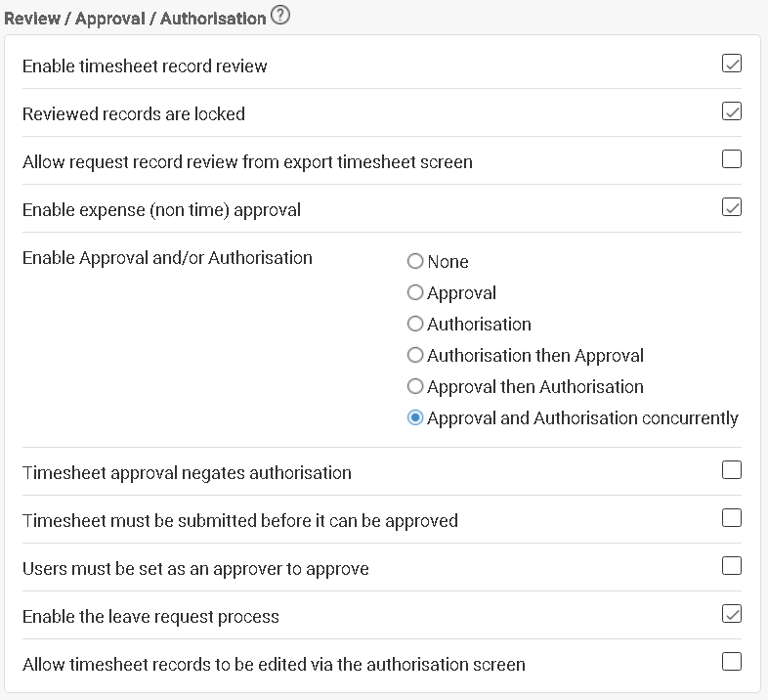Select Approval and Authorisation concurrently radio
Viewport: 768px width, 700px height.
(415, 417)
